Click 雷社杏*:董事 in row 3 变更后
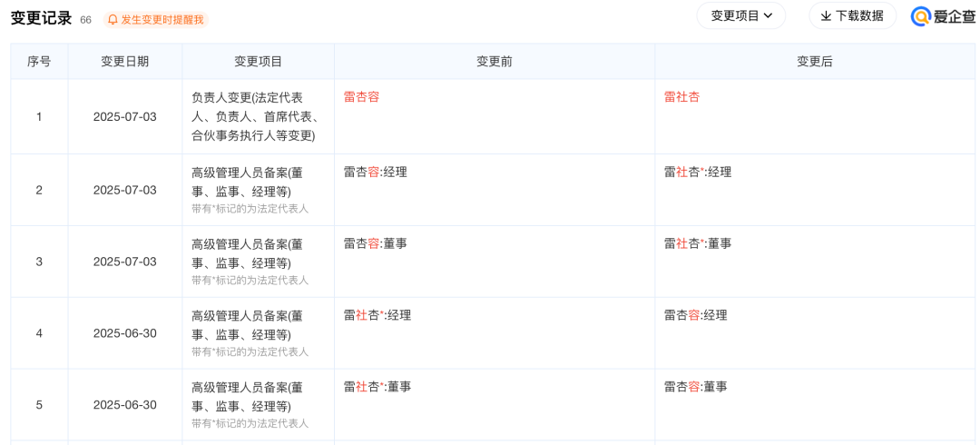The image size is (980, 445). tap(697, 243)
